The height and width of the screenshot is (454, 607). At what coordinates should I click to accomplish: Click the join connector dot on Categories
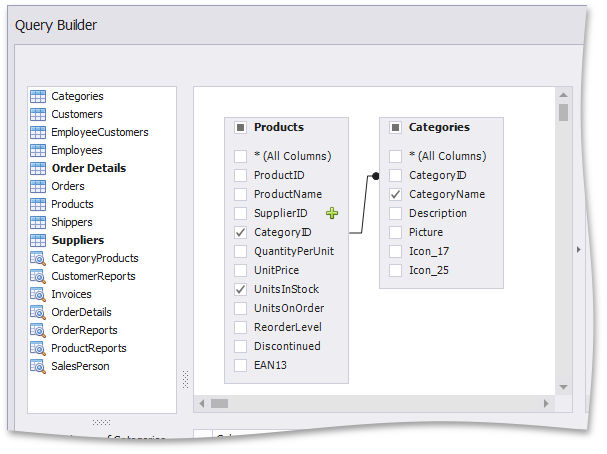pos(375,176)
